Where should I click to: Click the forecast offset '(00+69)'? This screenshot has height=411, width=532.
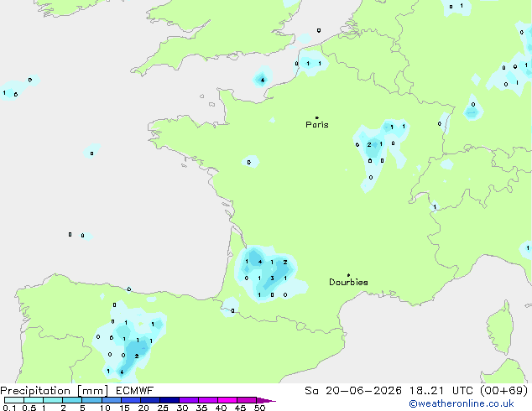504,391
